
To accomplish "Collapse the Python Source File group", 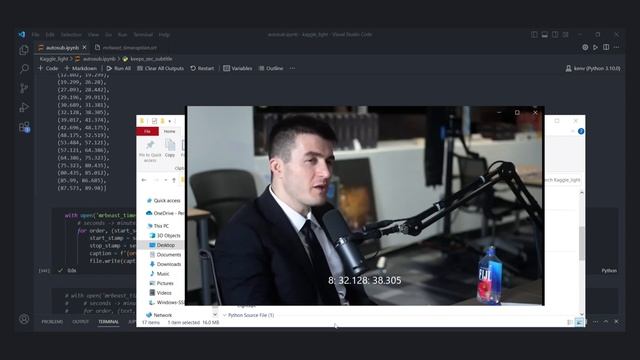I will [224, 315].
